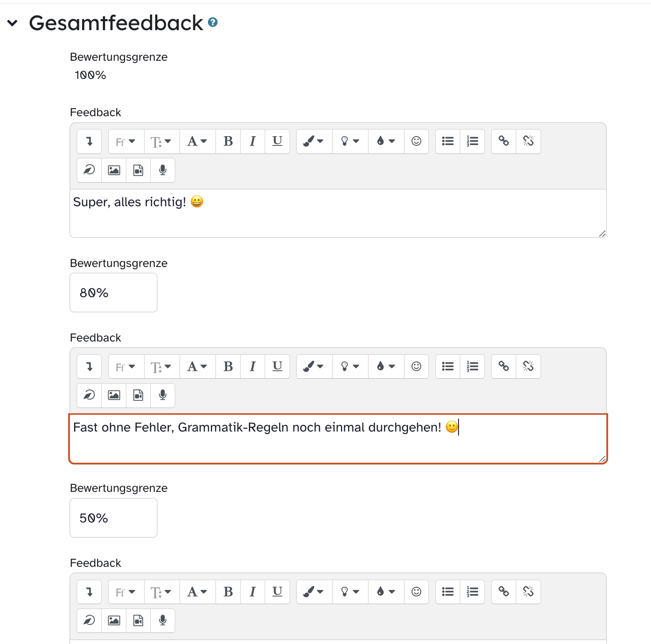The width and height of the screenshot is (651, 644).
Task: Click the 80% Bewertungsgrenze input field
Action: (114, 293)
